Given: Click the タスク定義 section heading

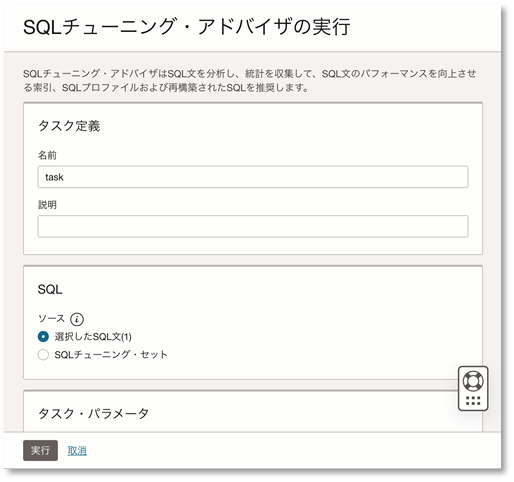Looking at the screenshot, I should [x=69, y=126].
